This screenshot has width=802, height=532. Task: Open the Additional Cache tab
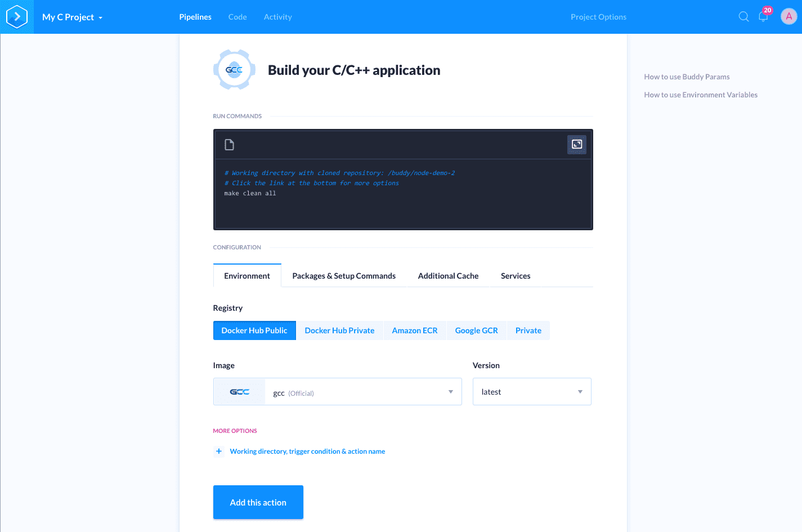coord(449,276)
